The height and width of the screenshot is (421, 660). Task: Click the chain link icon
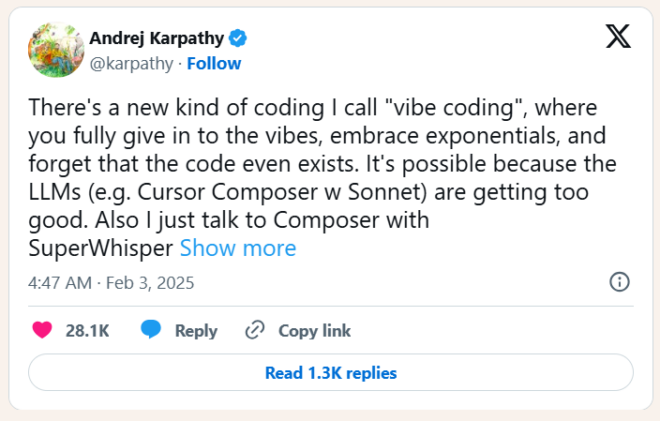[x=255, y=330]
